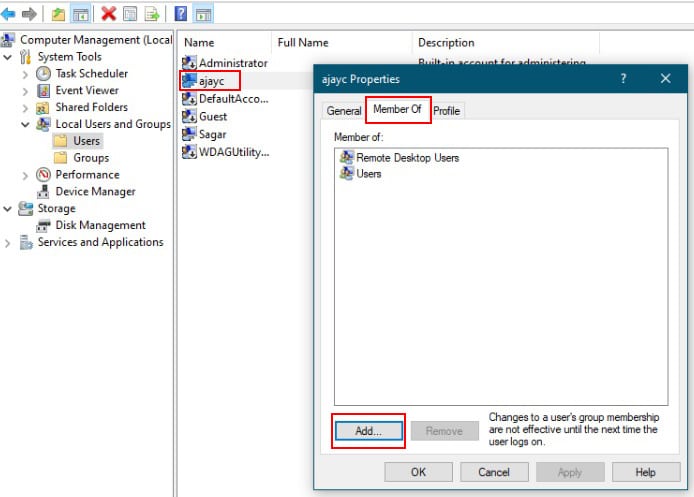This screenshot has height=497, width=694.
Task: Click the Remote Desktop Users group icon
Action: click(347, 157)
